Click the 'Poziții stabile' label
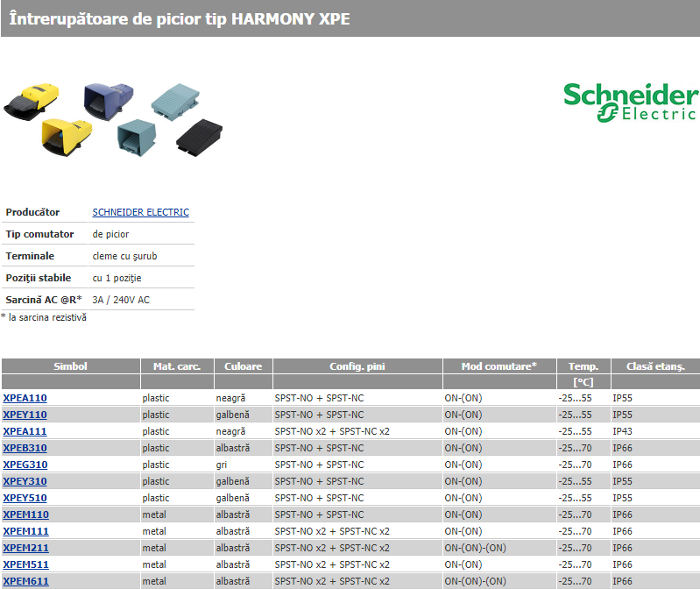700x589 pixels. pyautogui.click(x=39, y=278)
